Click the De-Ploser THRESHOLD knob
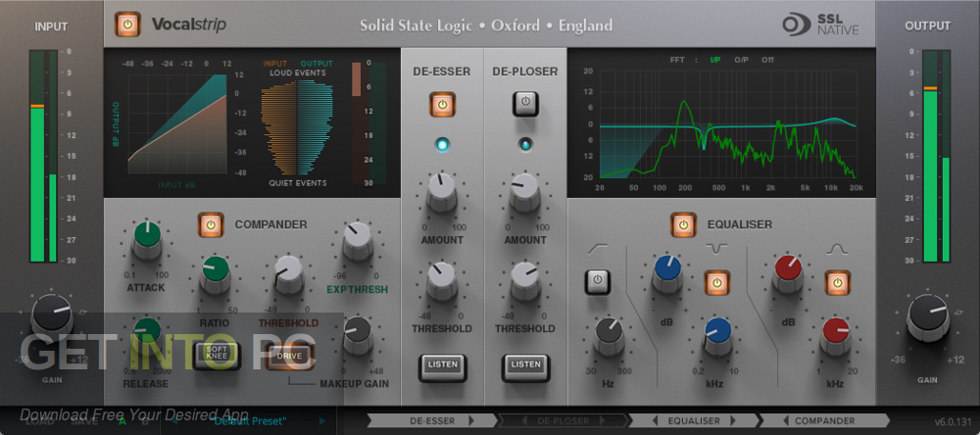 coord(524,278)
